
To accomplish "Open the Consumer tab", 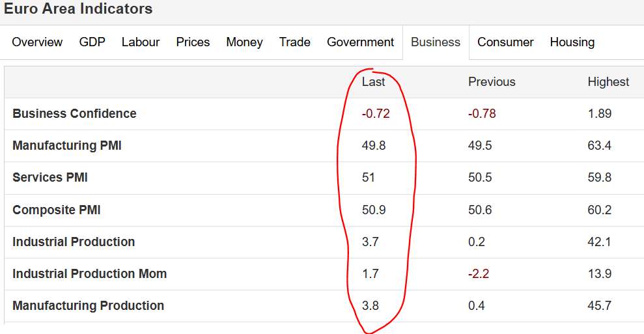I will 505,42.
